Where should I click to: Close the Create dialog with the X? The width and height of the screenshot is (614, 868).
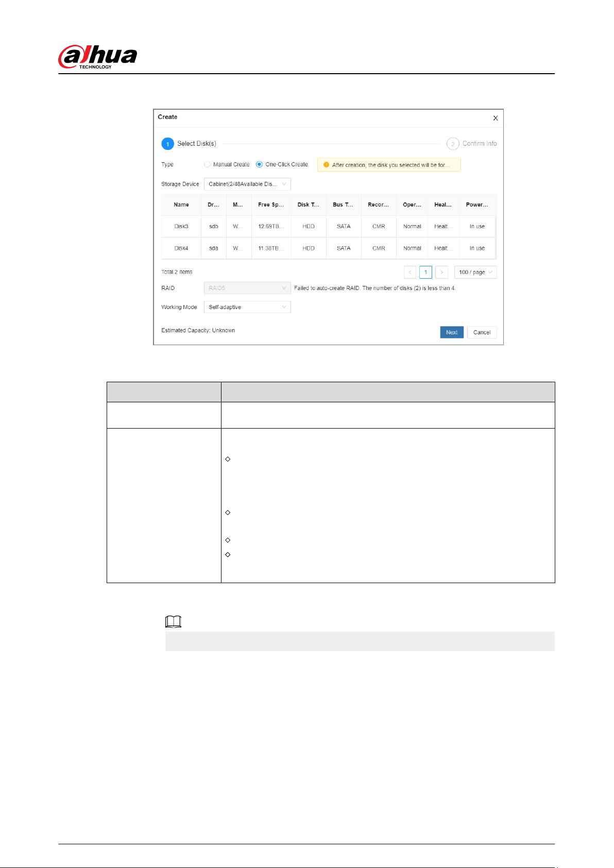pyautogui.click(x=496, y=118)
